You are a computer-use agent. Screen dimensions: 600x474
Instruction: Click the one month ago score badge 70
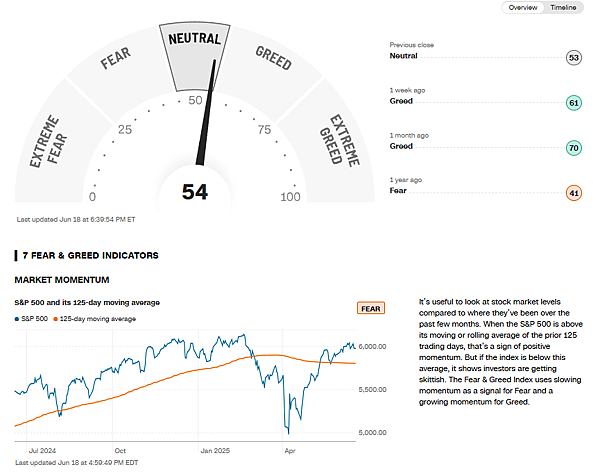click(x=574, y=148)
